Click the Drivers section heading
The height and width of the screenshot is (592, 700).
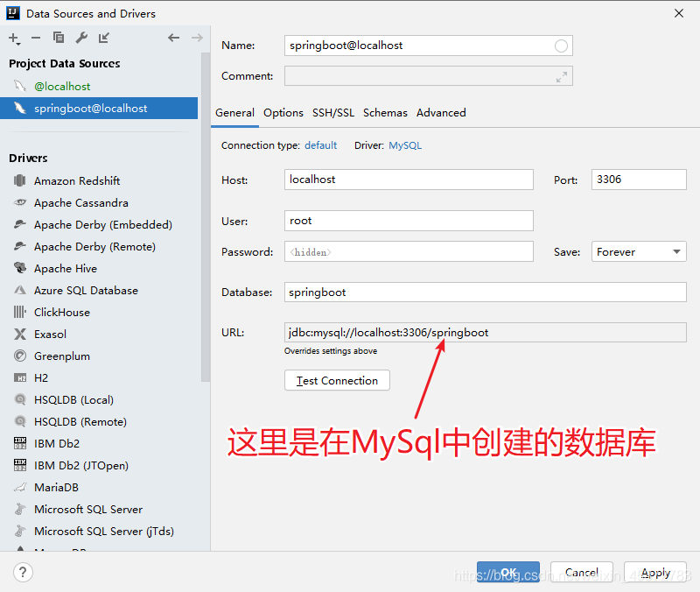click(x=28, y=159)
